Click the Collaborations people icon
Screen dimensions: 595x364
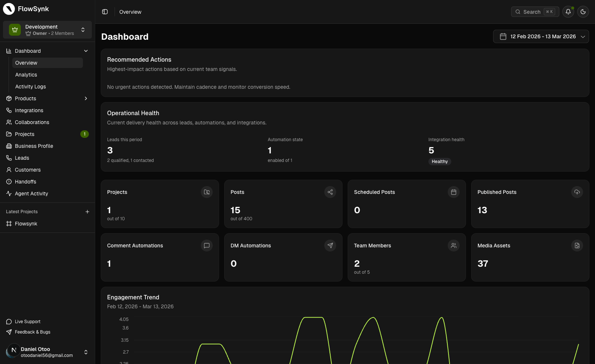[x=9, y=122]
